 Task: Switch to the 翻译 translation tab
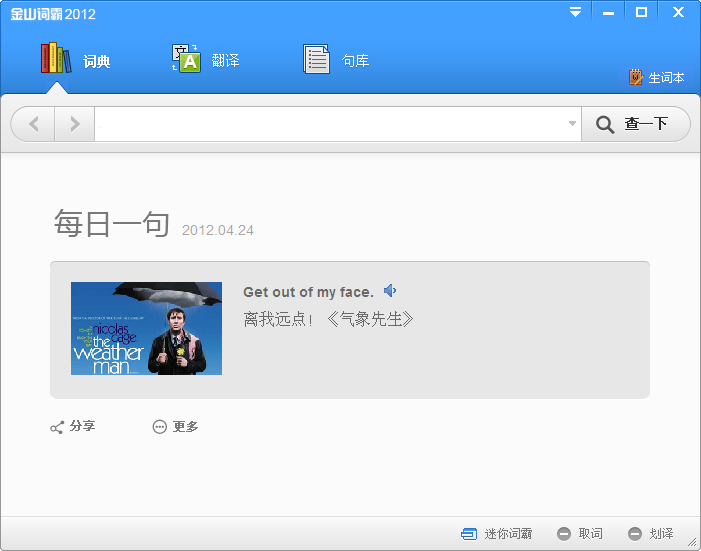tap(206, 59)
